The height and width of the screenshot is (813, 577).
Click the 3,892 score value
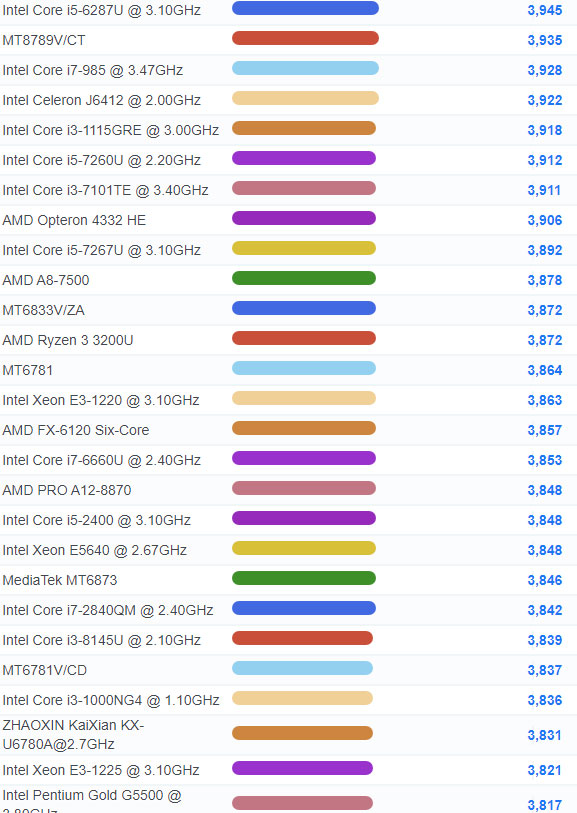(x=545, y=251)
